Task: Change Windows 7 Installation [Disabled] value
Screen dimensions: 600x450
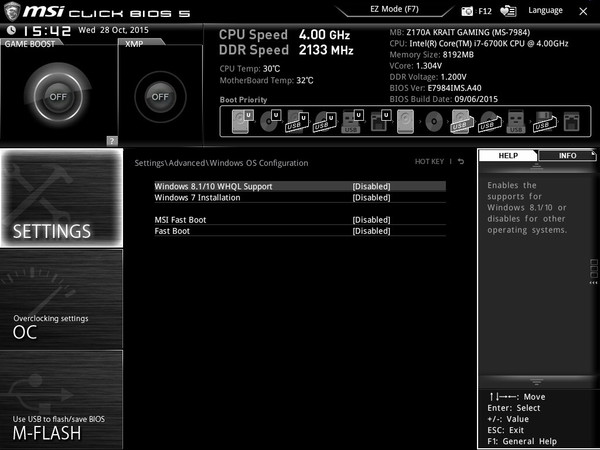Action: 371,197
